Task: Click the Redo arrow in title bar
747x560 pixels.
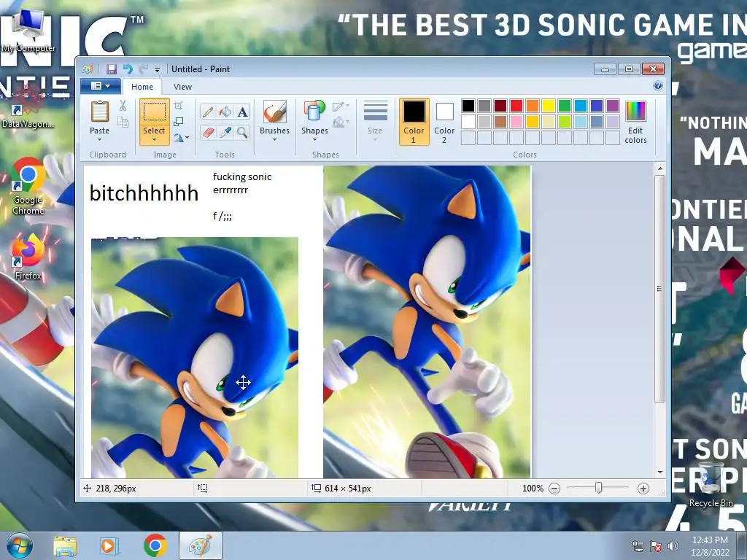Action: 144,69
